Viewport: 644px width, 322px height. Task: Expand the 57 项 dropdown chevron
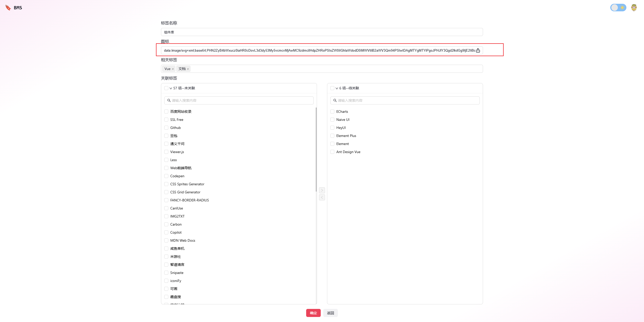coord(171,88)
